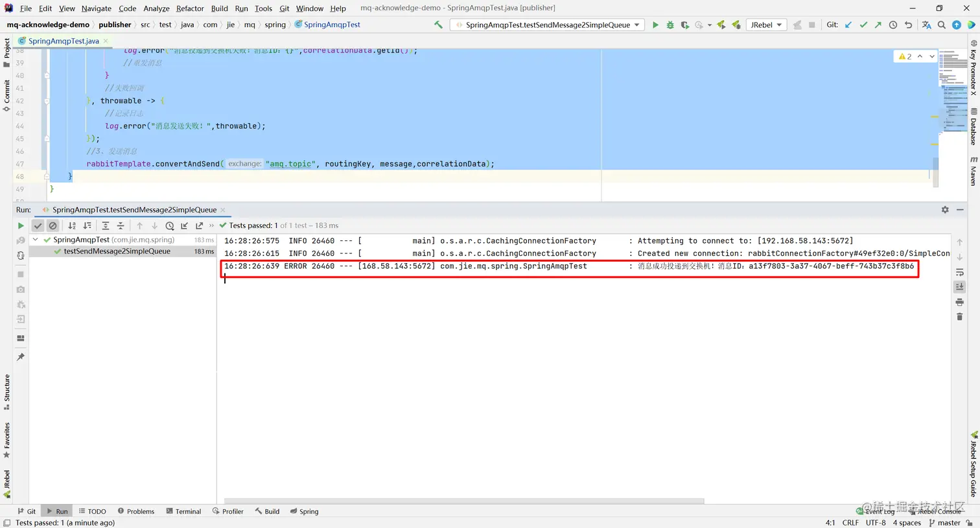
Task: Open the master branch selector in the status bar
Action: (x=944, y=523)
